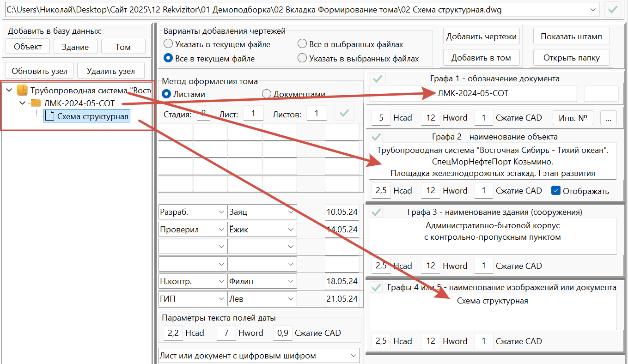This screenshot has height=364, width=628.
Task: Click the Лист number input field
Action: point(253,113)
